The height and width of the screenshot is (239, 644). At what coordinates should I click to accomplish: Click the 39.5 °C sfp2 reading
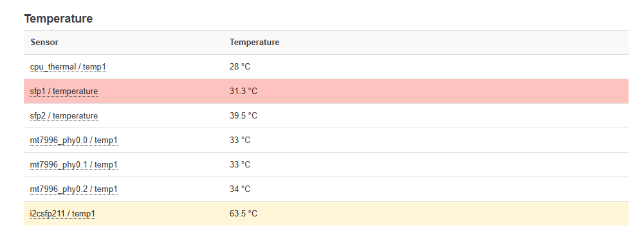pyautogui.click(x=244, y=115)
